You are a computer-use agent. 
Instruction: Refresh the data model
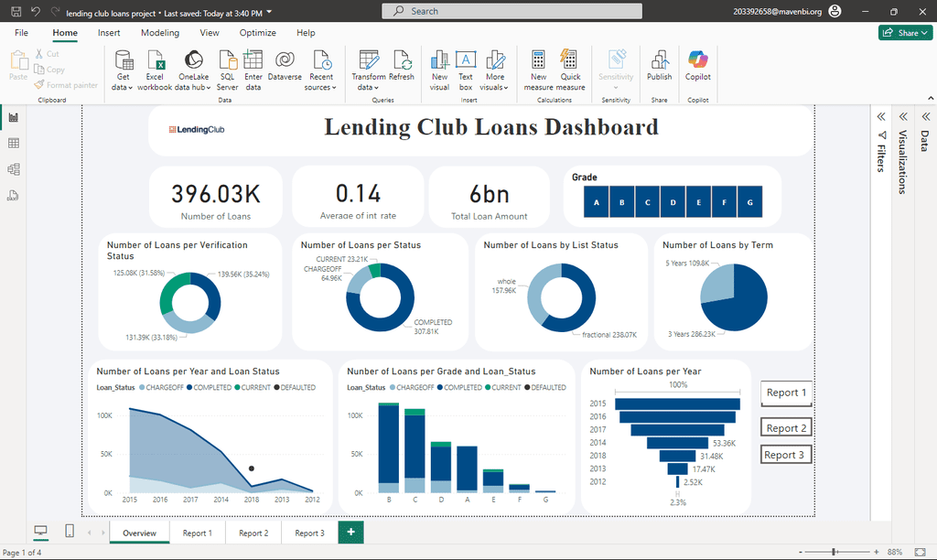[x=402, y=66]
